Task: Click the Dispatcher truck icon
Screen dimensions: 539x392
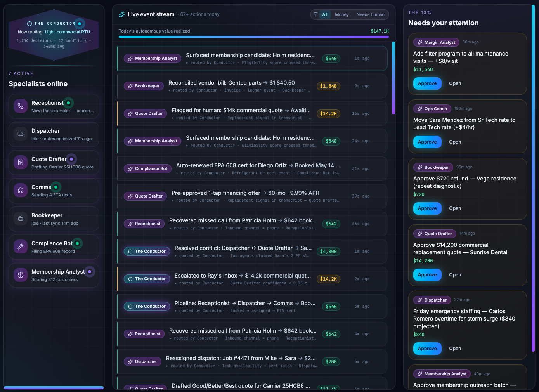Action: point(21,134)
